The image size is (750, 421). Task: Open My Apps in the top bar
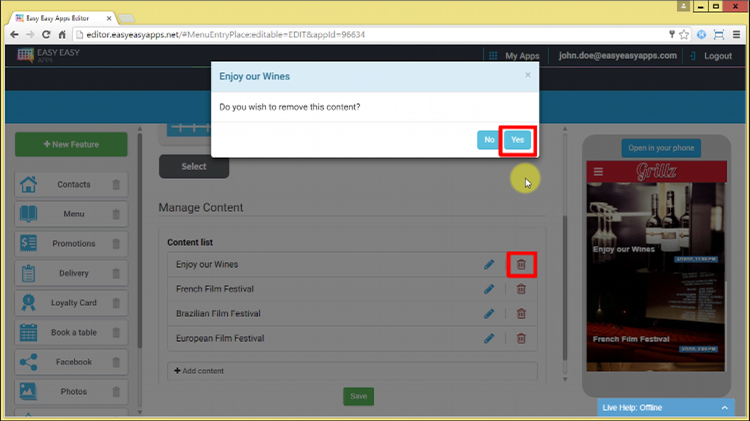pyautogui.click(x=514, y=55)
